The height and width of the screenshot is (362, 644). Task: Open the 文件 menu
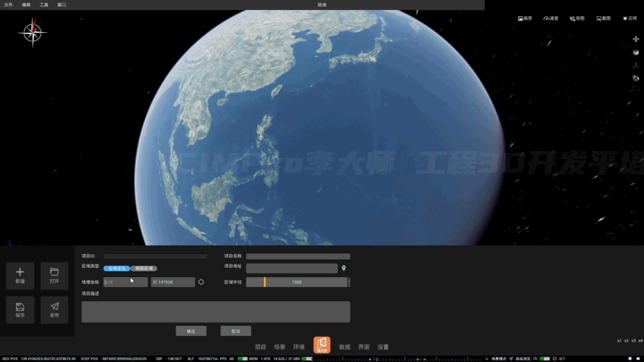[x=8, y=5]
